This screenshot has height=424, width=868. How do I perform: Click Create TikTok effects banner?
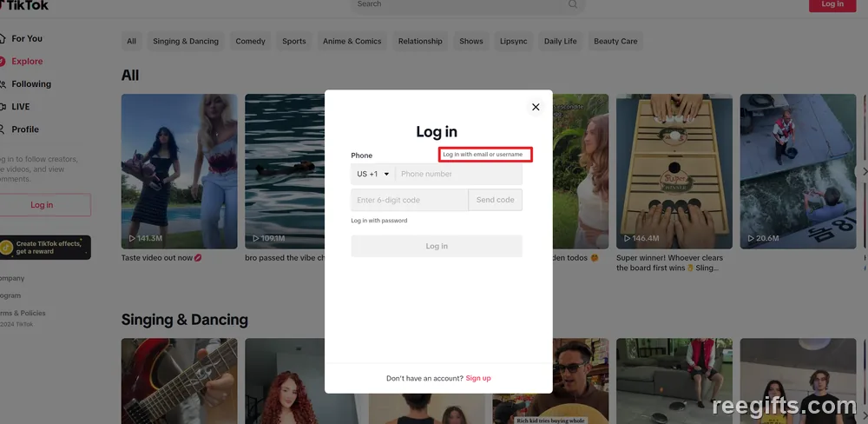point(45,248)
